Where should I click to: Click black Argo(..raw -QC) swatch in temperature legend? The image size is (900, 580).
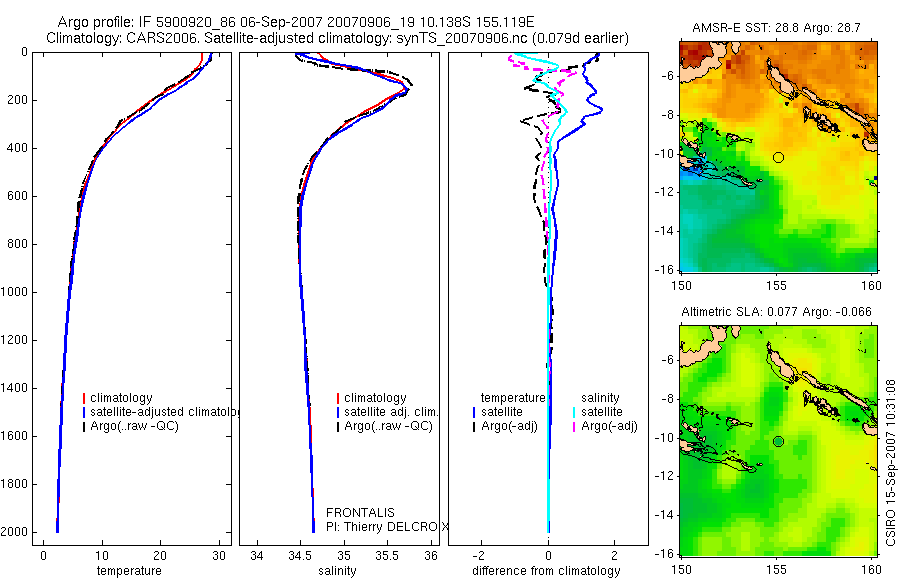[x=84, y=426]
